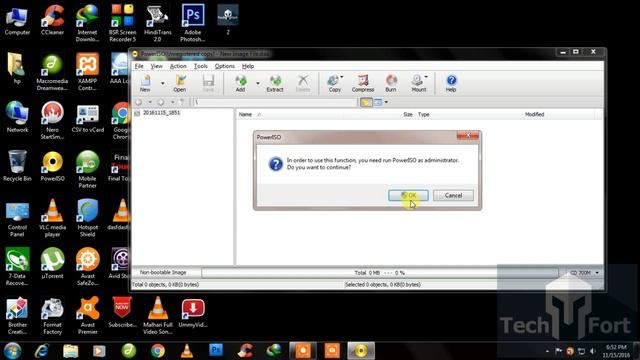Image resolution: width=640 pixels, height=360 pixels.
Task: Click the address path field
Action: [275, 102]
